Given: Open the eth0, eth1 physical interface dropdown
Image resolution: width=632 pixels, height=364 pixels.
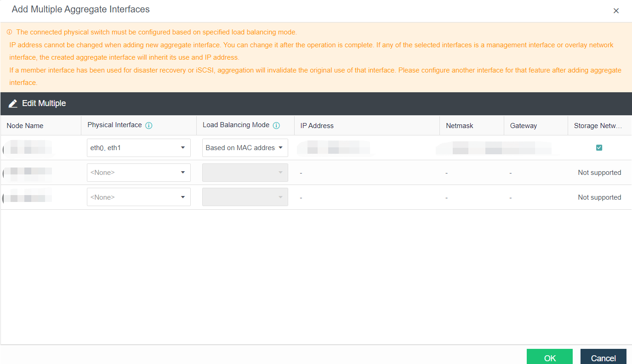Looking at the screenshot, I should click(x=138, y=148).
